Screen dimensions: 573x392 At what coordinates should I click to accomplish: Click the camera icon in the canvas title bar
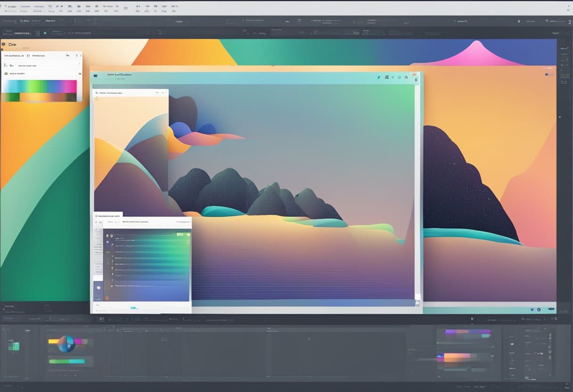click(406, 77)
